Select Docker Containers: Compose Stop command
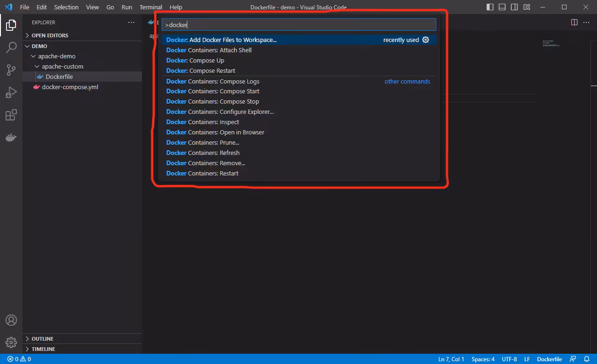The image size is (597, 364). pos(299,101)
